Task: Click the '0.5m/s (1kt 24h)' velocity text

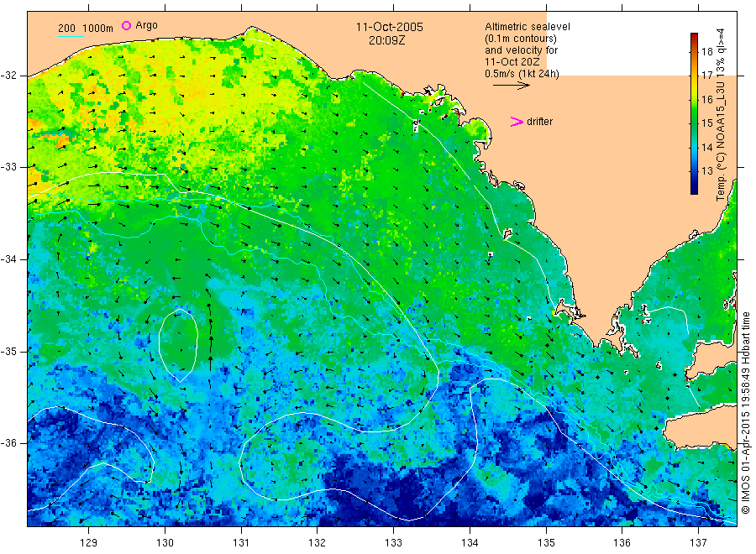Action: (522, 74)
